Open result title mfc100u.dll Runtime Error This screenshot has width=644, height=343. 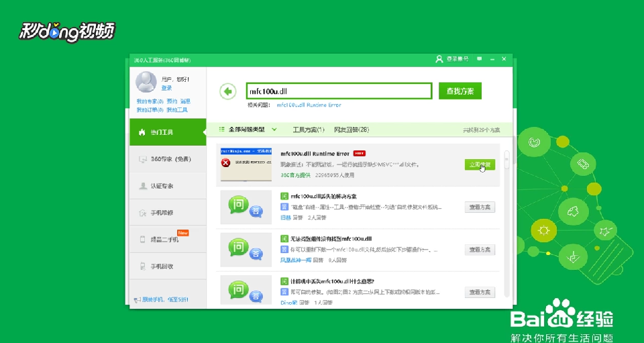pyautogui.click(x=315, y=154)
